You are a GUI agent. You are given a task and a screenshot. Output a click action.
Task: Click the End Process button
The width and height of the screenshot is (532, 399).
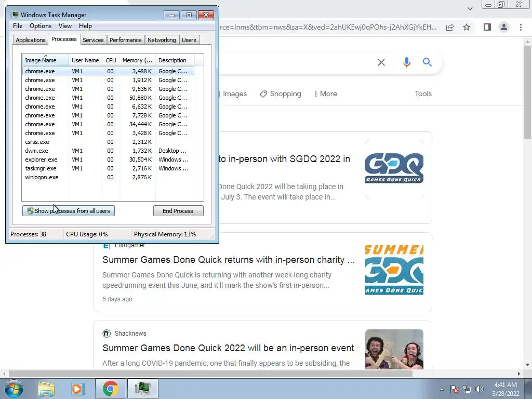tap(178, 211)
